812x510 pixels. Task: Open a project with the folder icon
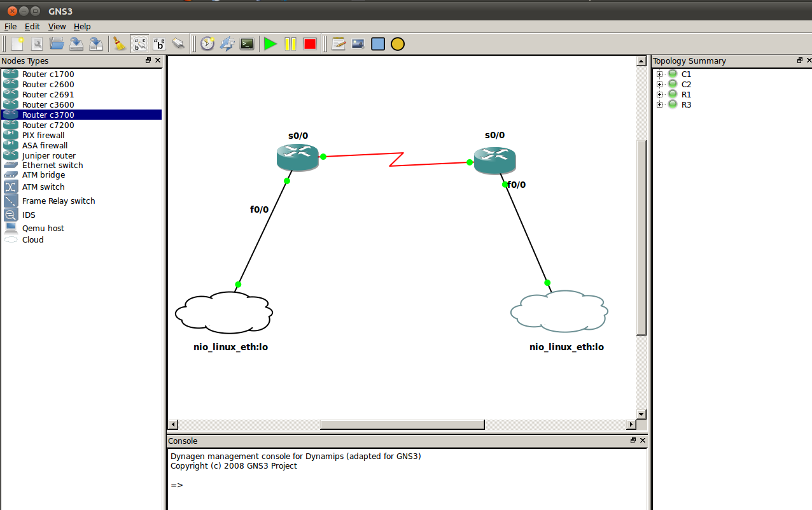click(57, 44)
